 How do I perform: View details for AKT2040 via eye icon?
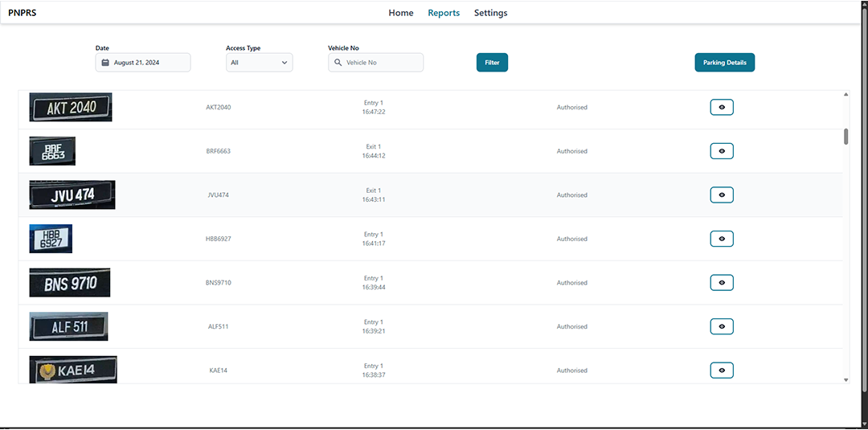pyautogui.click(x=721, y=107)
